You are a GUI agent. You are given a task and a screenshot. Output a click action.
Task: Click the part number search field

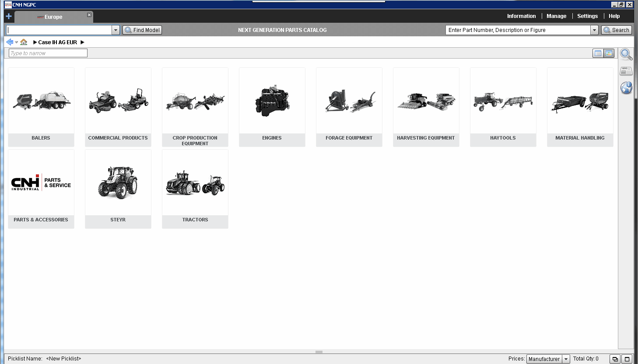click(518, 30)
